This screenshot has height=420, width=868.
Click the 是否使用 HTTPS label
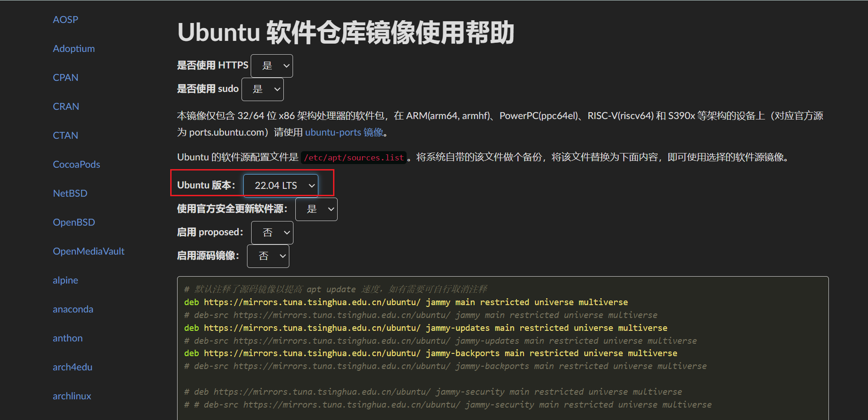(x=213, y=65)
